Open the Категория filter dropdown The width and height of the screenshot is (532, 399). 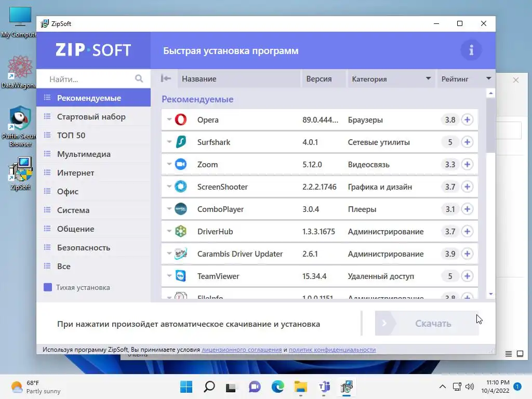[x=428, y=79]
